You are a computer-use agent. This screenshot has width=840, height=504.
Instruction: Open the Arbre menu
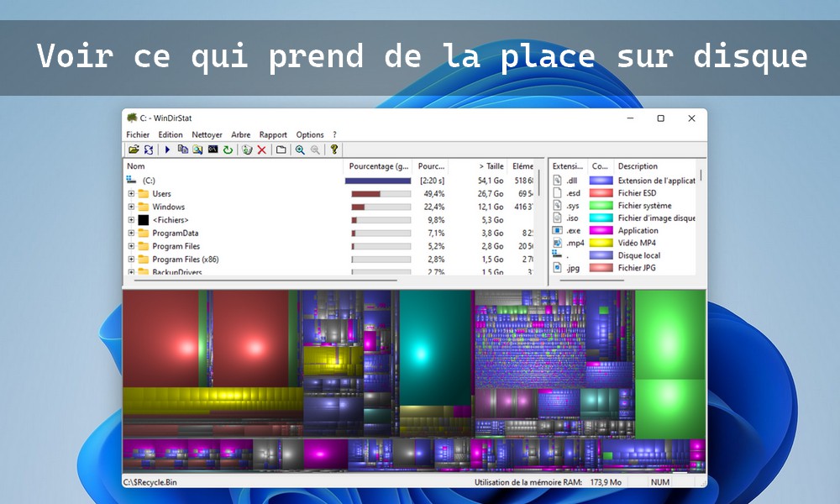(x=240, y=134)
